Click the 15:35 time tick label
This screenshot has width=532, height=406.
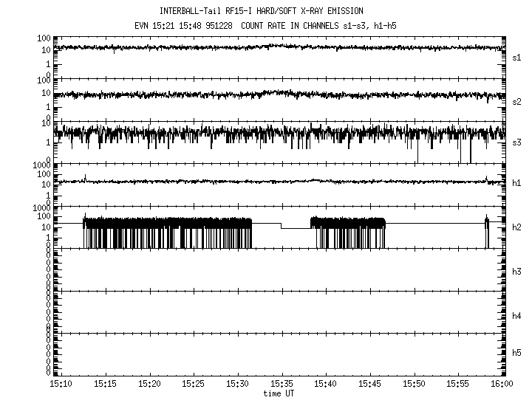click(x=282, y=385)
